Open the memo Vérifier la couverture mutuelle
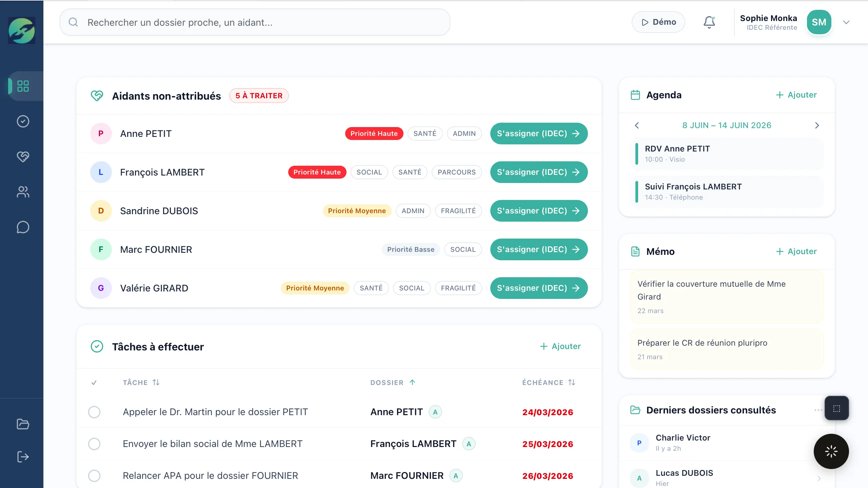Image resolution: width=868 pixels, height=488 pixels. (727, 297)
